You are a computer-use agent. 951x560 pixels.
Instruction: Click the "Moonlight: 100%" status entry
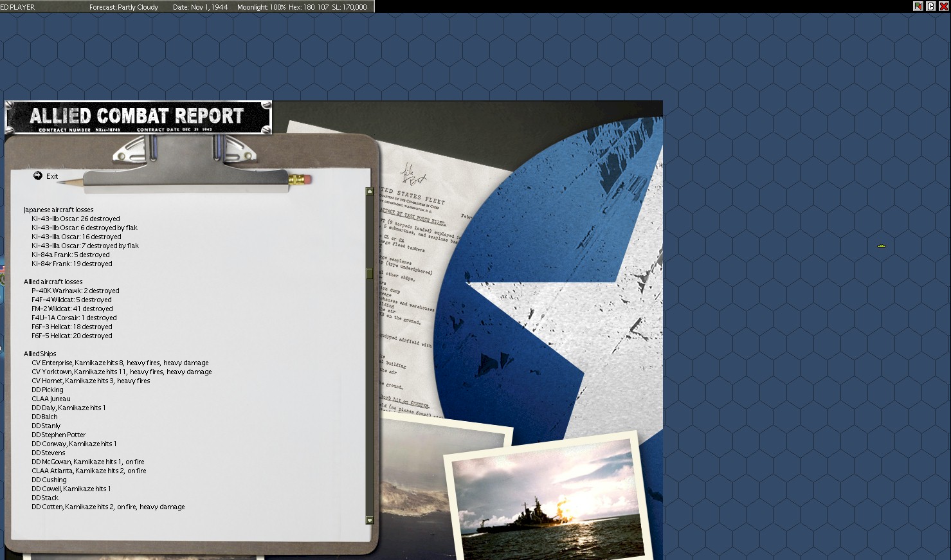[x=261, y=7]
